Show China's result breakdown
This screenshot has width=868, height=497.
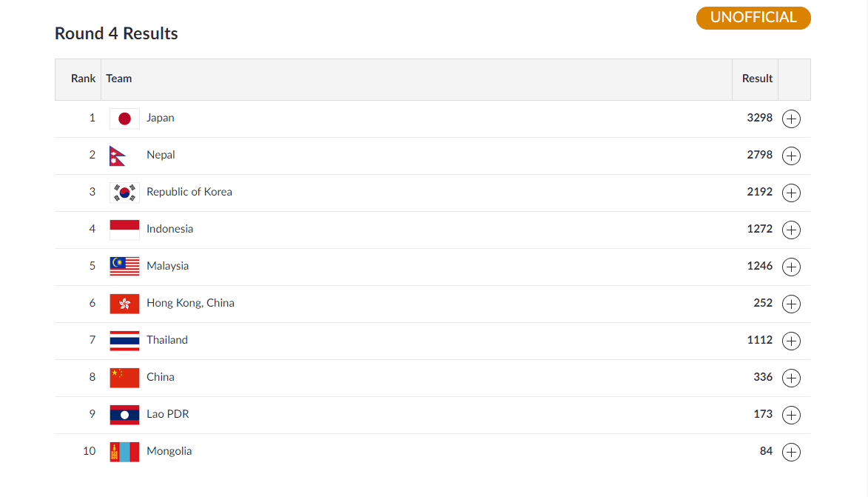coord(791,378)
